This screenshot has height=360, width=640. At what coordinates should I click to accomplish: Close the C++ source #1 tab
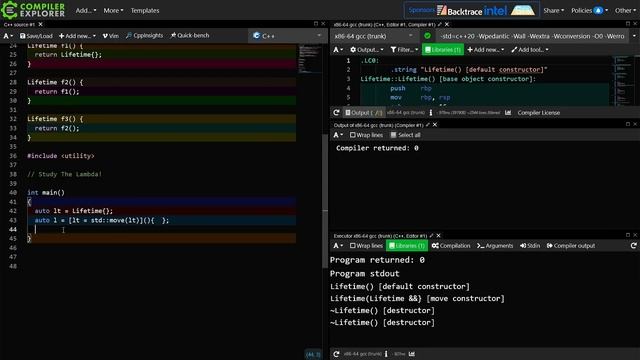pyautogui.click(x=40, y=24)
